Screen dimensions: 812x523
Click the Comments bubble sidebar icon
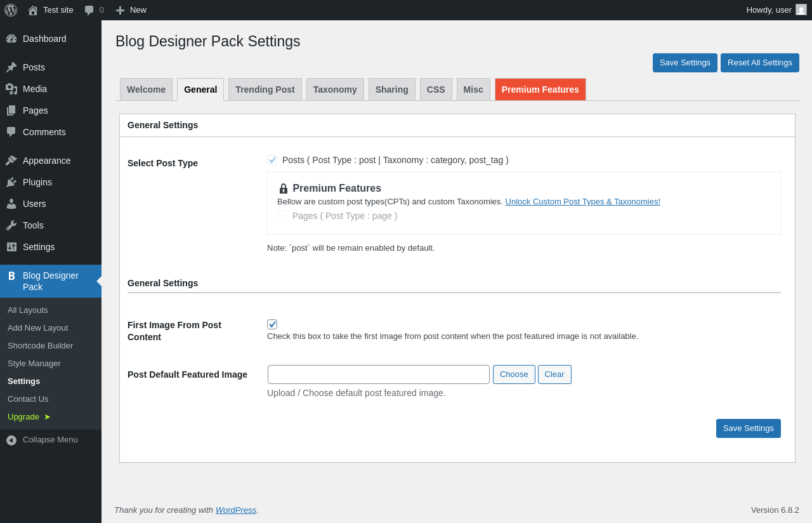[11, 132]
